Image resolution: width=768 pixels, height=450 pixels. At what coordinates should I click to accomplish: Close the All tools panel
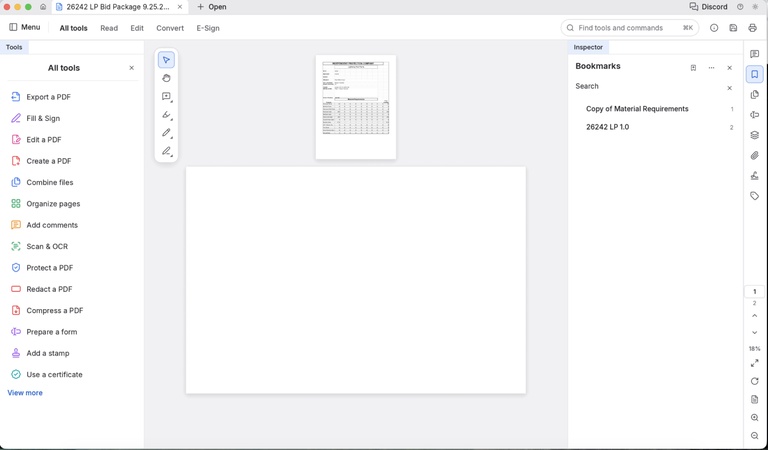(x=131, y=68)
